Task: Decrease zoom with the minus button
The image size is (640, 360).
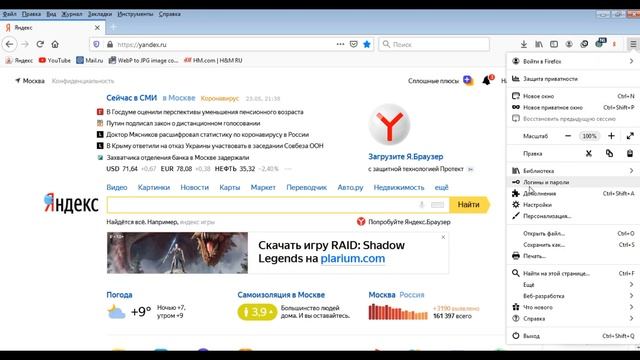Action: [x=568, y=136]
